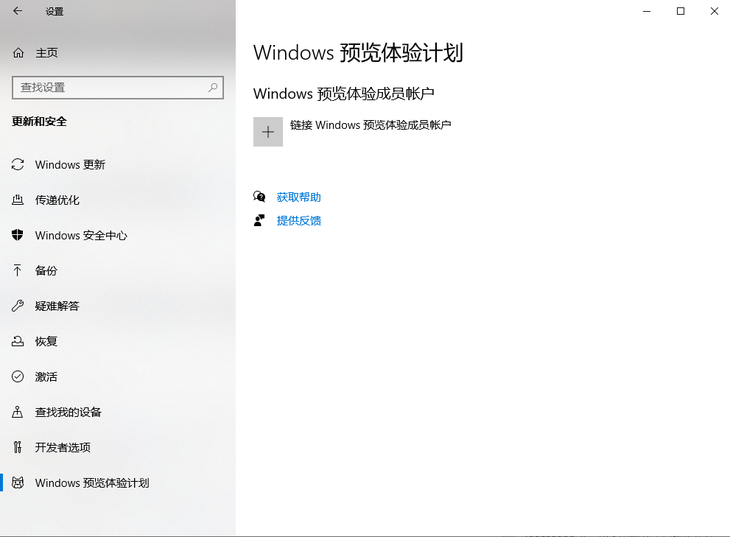Click the back arrow in Settings
The image size is (730, 537).
(x=18, y=11)
